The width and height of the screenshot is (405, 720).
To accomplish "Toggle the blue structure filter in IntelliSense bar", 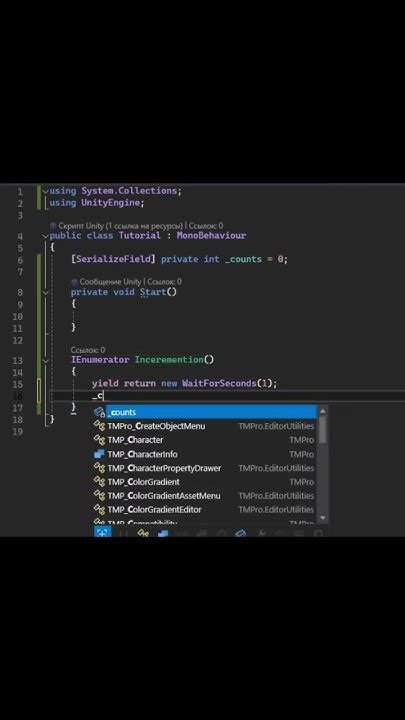I will 163,533.
